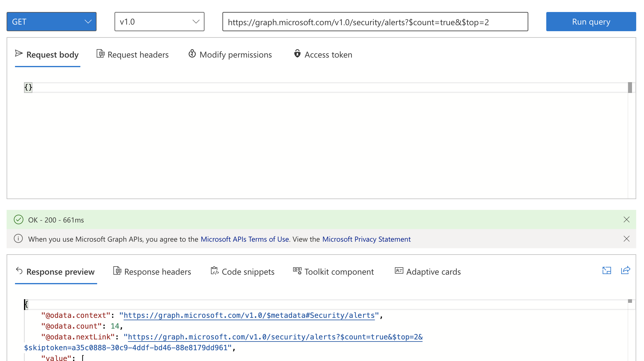Click the Request headers document icon

pyautogui.click(x=101, y=54)
